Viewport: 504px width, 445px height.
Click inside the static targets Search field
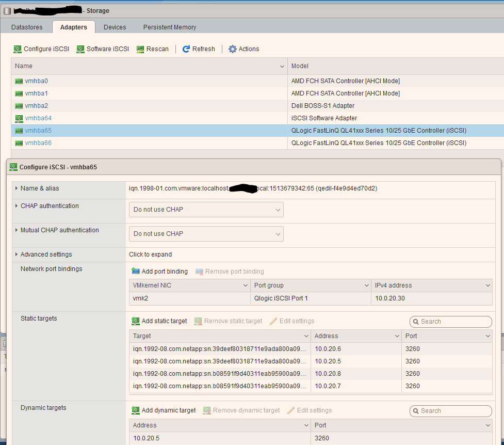[450, 321]
